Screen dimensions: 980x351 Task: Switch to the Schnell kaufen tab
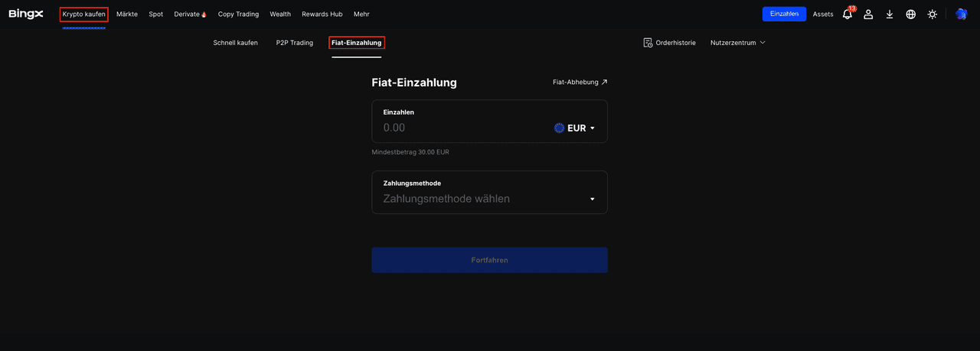(235, 43)
